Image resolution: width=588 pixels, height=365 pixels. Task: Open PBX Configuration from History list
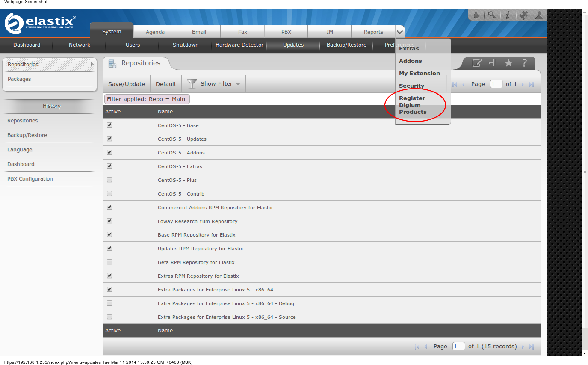pyautogui.click(x=30, y=179)
